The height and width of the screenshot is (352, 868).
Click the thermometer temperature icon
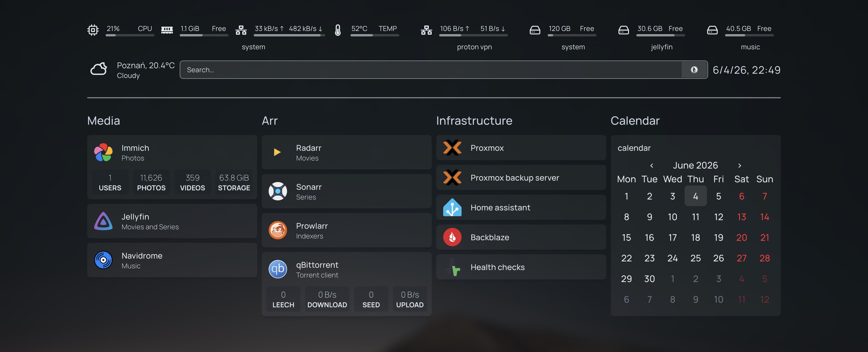(x=338, y=30)
